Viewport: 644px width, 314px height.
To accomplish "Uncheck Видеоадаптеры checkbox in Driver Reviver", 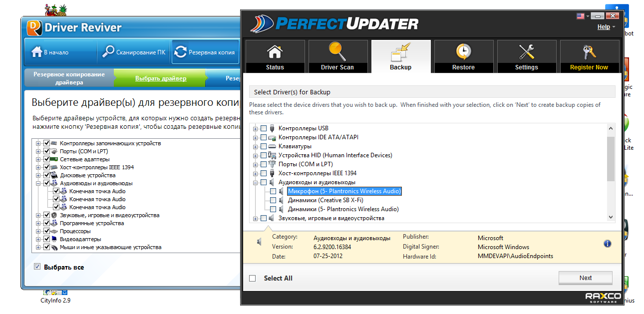I will click(x=46, y=239).
